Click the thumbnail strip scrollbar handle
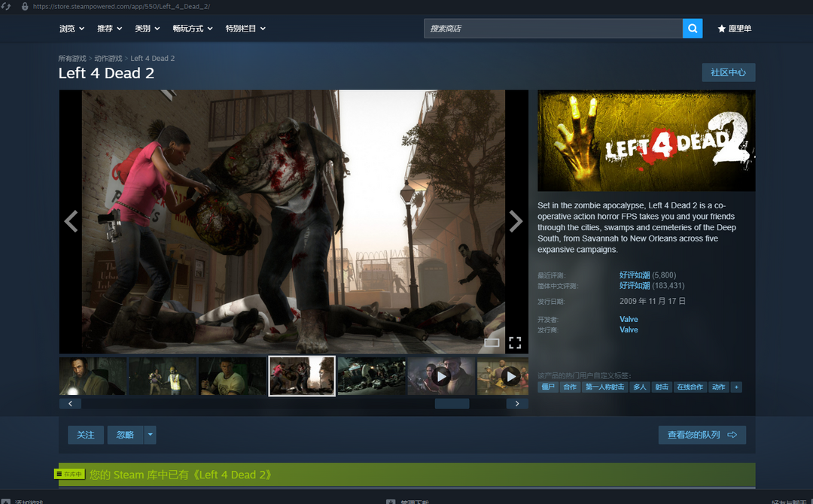This screenshot has height=504, width=813. point(452,403)
